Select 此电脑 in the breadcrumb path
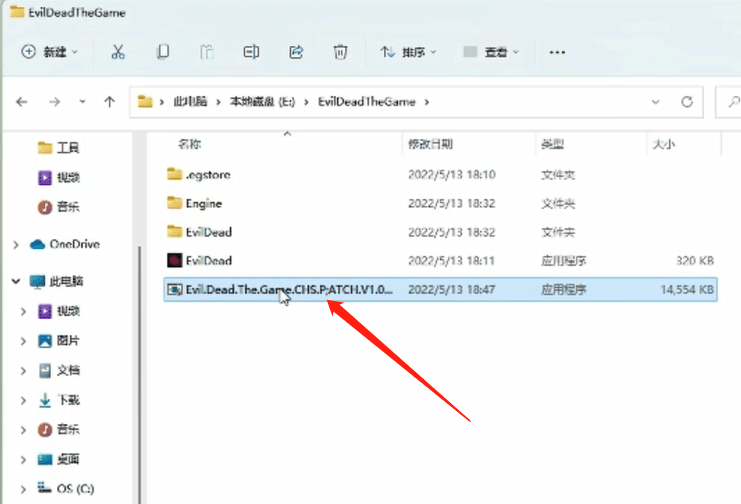This screenshot has width=741, height=504. coord(190,102)
